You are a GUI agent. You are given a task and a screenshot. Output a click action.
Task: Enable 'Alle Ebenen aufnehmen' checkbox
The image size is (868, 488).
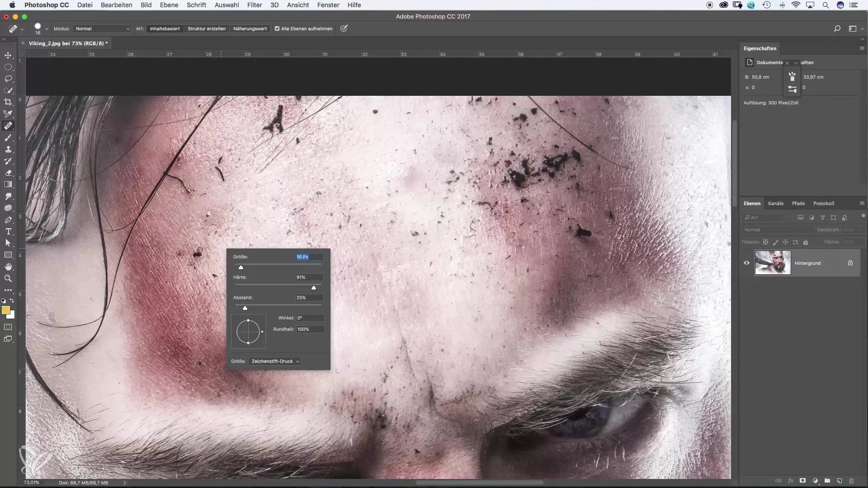(x=277, y=28)
